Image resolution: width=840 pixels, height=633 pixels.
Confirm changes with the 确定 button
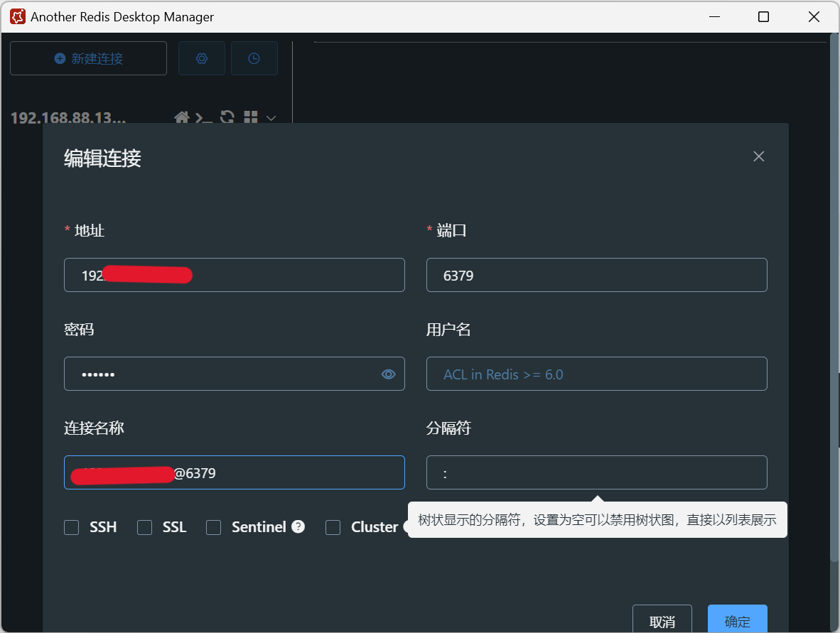737,621
